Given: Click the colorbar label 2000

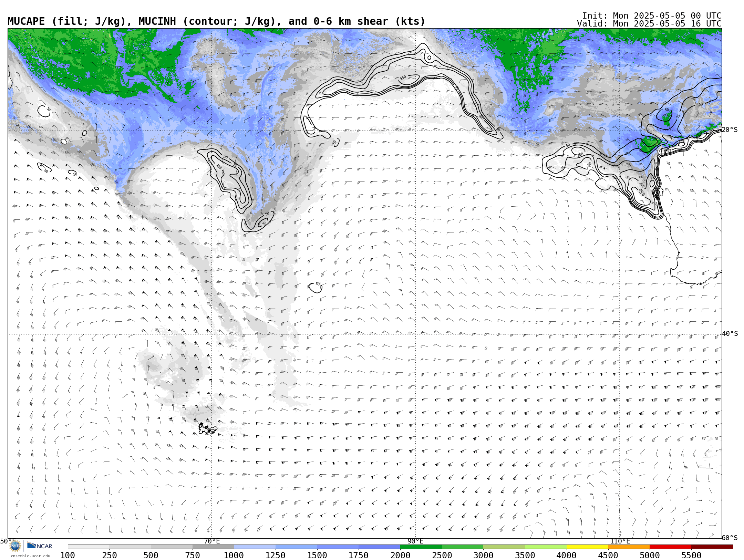Looking at the screenshot, I should (400, 556).
